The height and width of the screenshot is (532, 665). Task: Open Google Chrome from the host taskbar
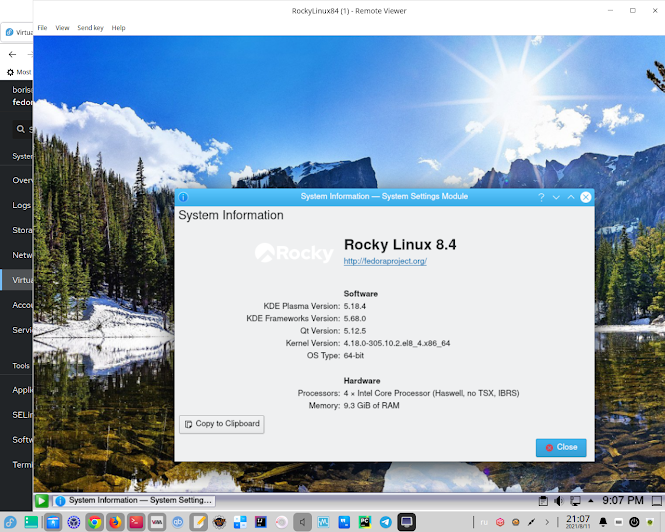click(95, 522)
